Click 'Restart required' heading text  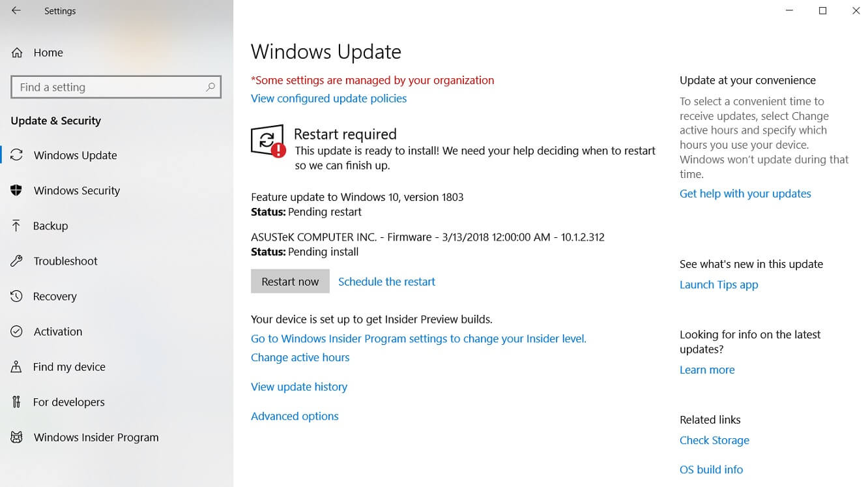click(x=345, y=134)
